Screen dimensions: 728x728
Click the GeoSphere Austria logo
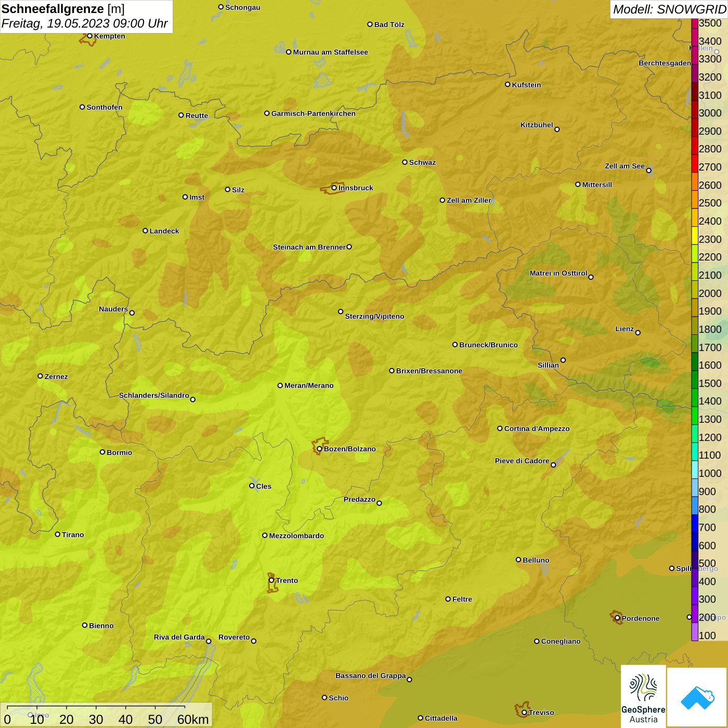coord(643,696)
